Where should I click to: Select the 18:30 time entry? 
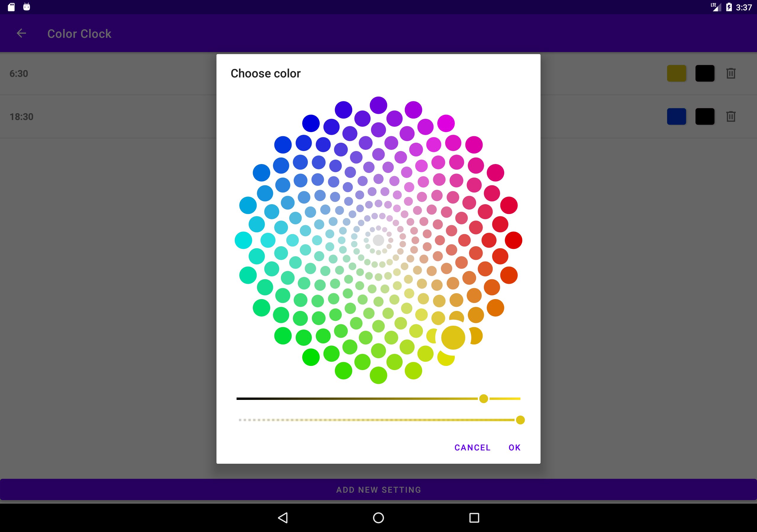[21, 117]
